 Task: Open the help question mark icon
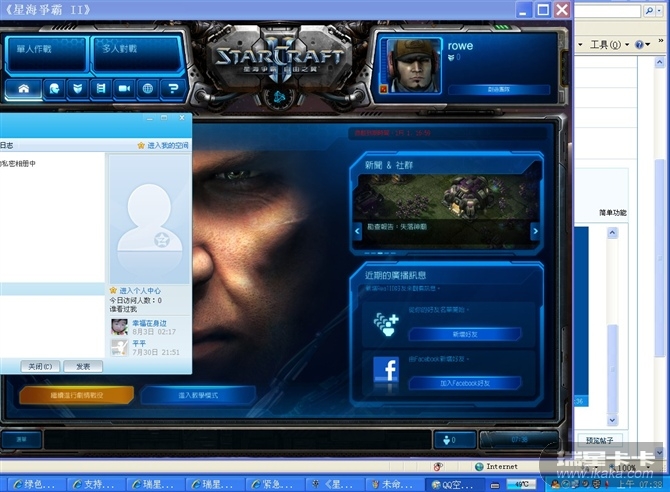(x=173, y=88)
